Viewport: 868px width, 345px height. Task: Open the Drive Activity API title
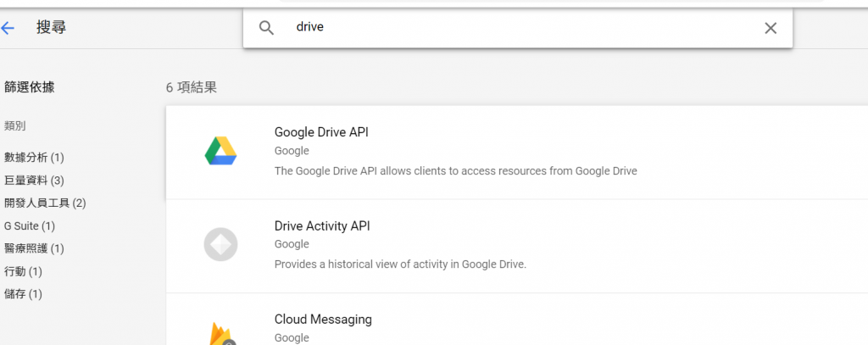(x=322, y=226)
